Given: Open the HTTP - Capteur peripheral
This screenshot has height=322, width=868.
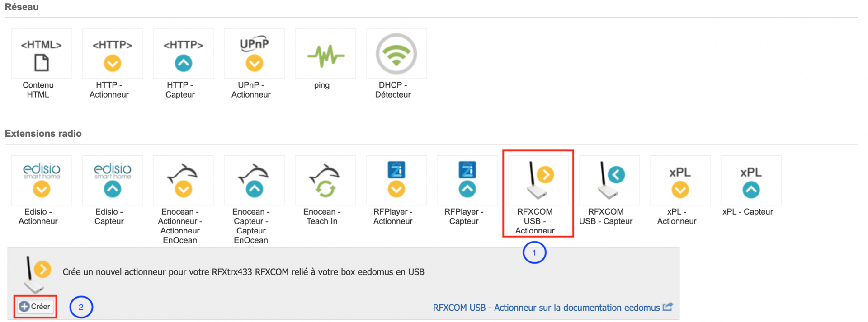Looking at the screenshot, I should point(184,54).
